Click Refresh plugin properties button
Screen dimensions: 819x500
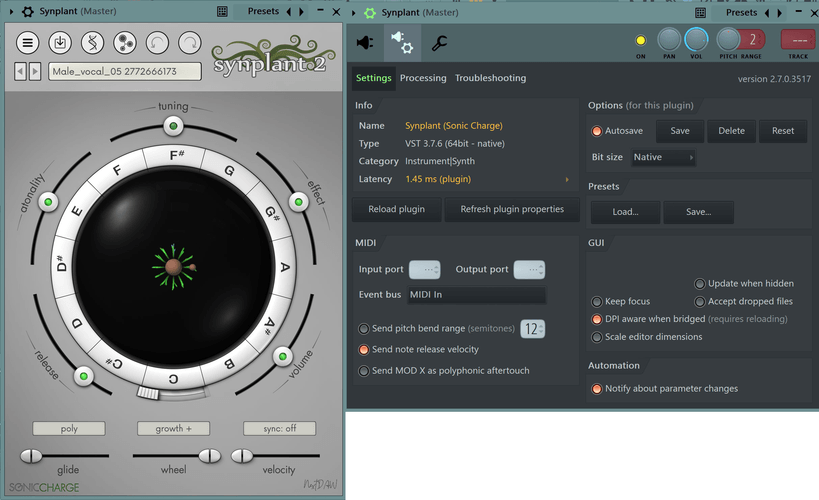tap(512, 209)
